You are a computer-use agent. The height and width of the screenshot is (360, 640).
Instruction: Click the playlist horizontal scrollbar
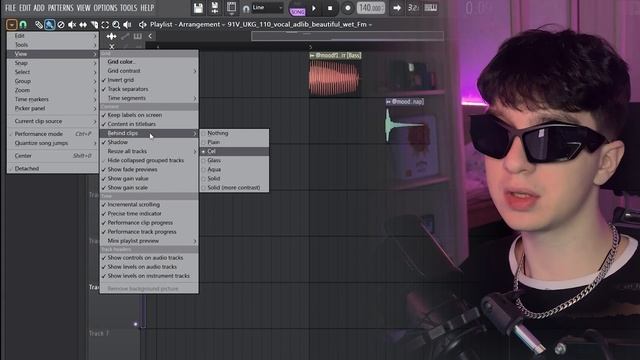pos(347,36)
